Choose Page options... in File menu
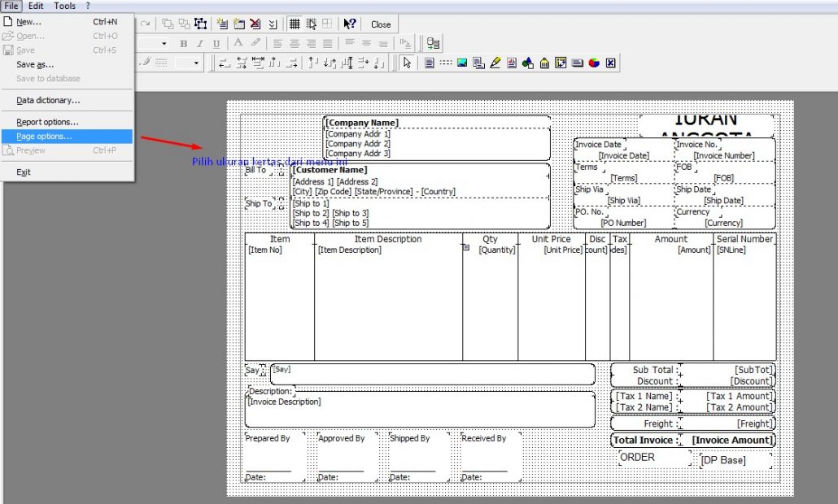Viewport: 838px width, 504px height. [67, 136]
